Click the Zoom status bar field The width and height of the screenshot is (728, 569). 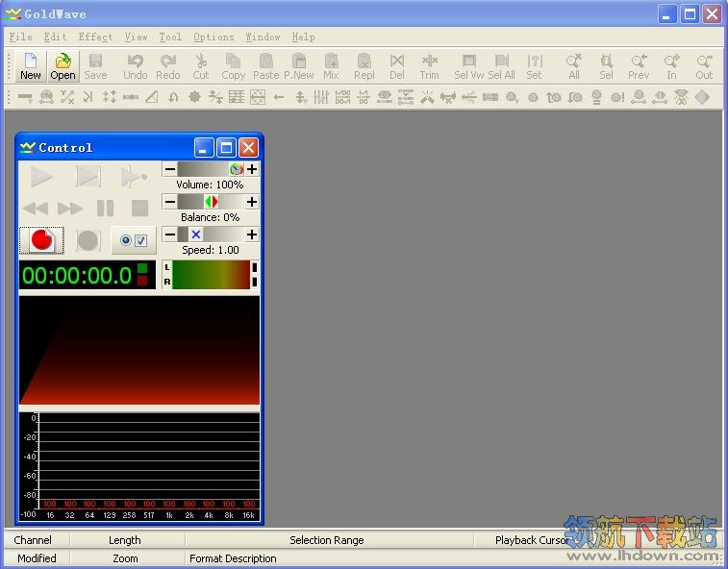point(127,558)
